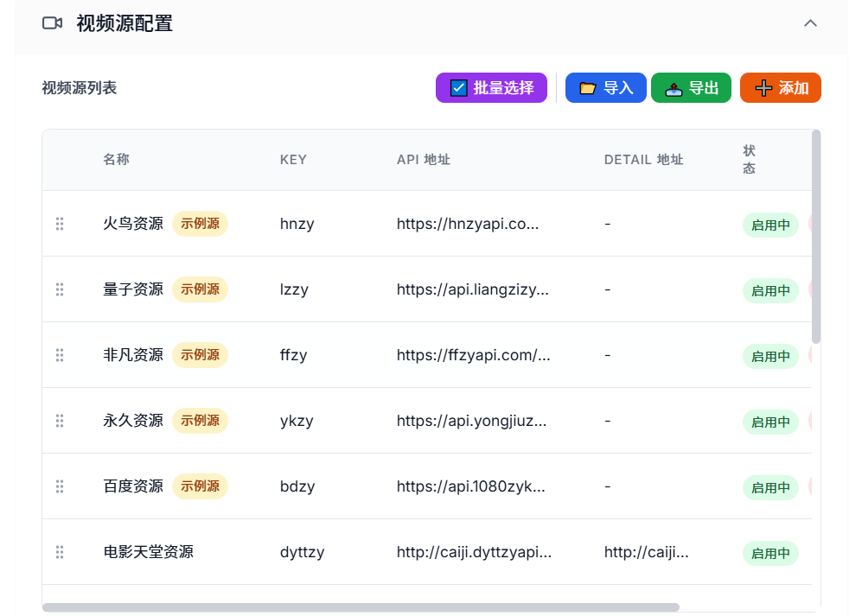Click drag handle icon for 量子资源 row
Image resolution: width=862 pixels, height=616 pixels.
click(60, 289)
